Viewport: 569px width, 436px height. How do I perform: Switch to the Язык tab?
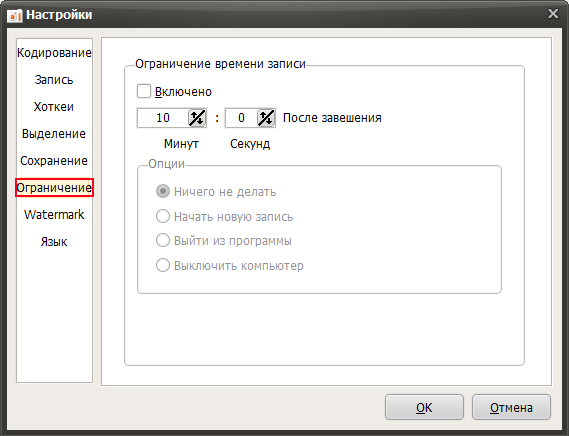click(x=54, y=242)
